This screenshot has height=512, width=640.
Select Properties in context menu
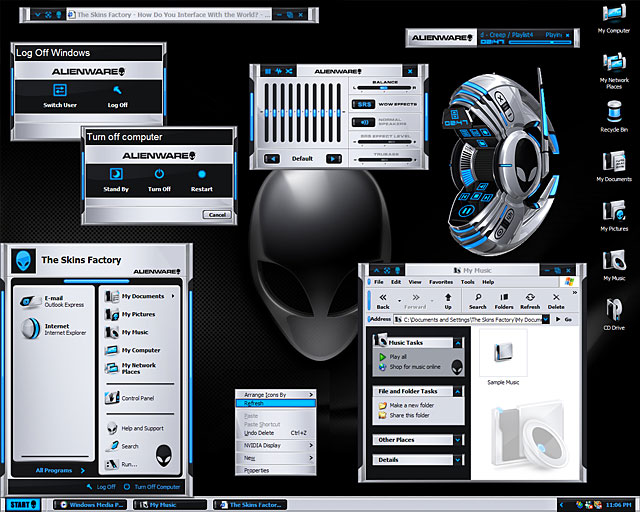[276, 470]
